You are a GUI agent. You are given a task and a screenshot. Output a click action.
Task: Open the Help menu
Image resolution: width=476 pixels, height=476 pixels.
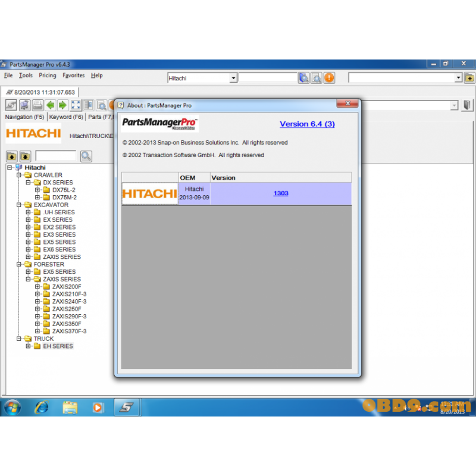(96, 76)
